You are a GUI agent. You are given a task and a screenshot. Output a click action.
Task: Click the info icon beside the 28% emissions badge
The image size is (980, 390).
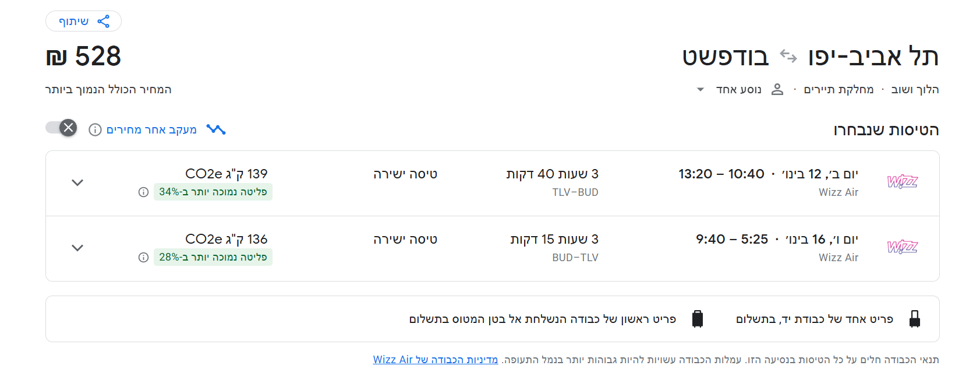[143, 257]
